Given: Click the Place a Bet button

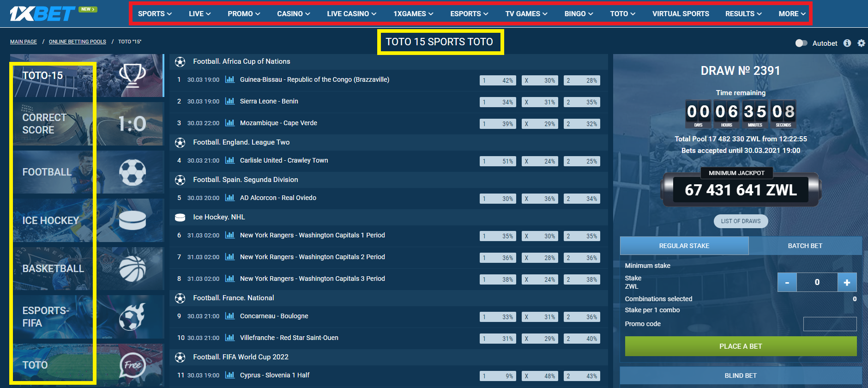Looking at the screenshot, I should point(741,346).
